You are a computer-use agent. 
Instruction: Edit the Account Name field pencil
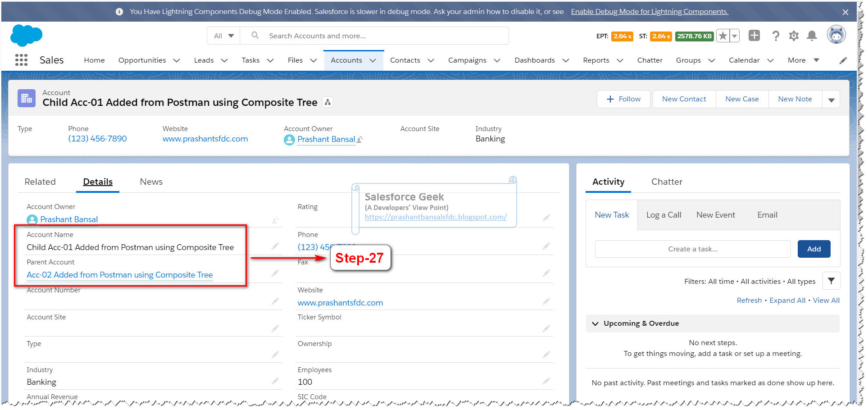[275, 246]
